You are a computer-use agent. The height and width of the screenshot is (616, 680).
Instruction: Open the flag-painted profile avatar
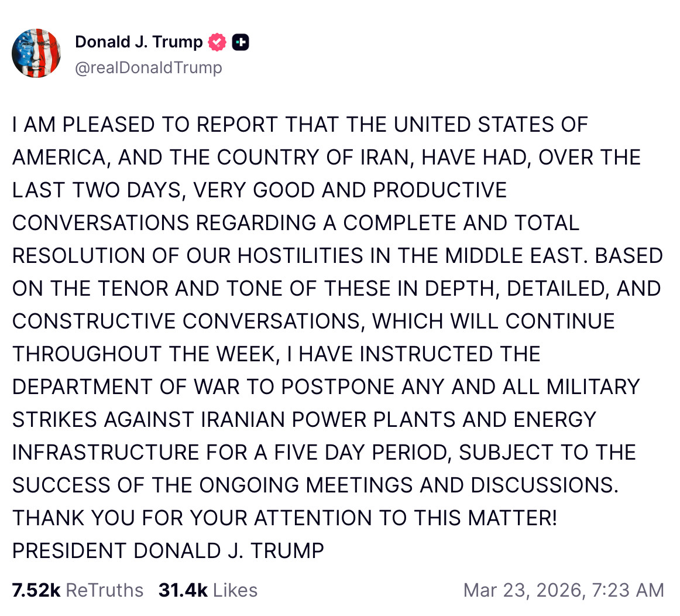(36, 53)
